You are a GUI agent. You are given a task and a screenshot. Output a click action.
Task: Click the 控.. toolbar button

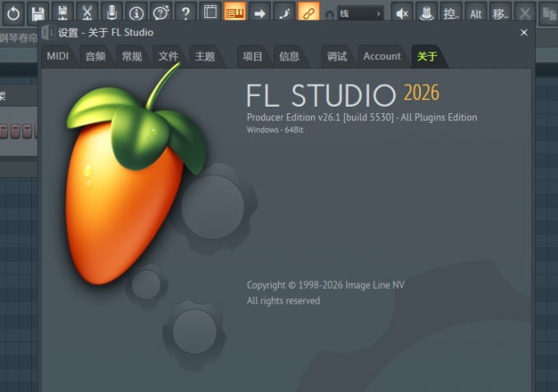(x=451, y=13)
